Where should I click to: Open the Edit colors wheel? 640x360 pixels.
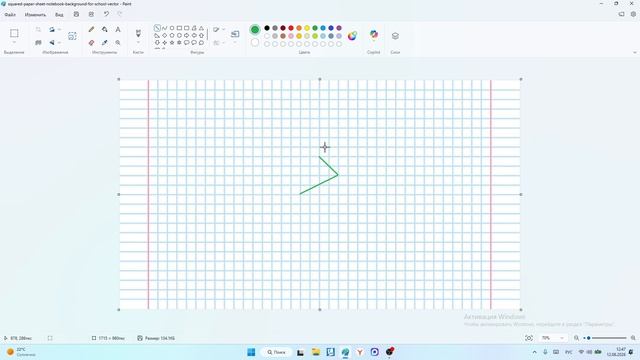click(352, 36)
